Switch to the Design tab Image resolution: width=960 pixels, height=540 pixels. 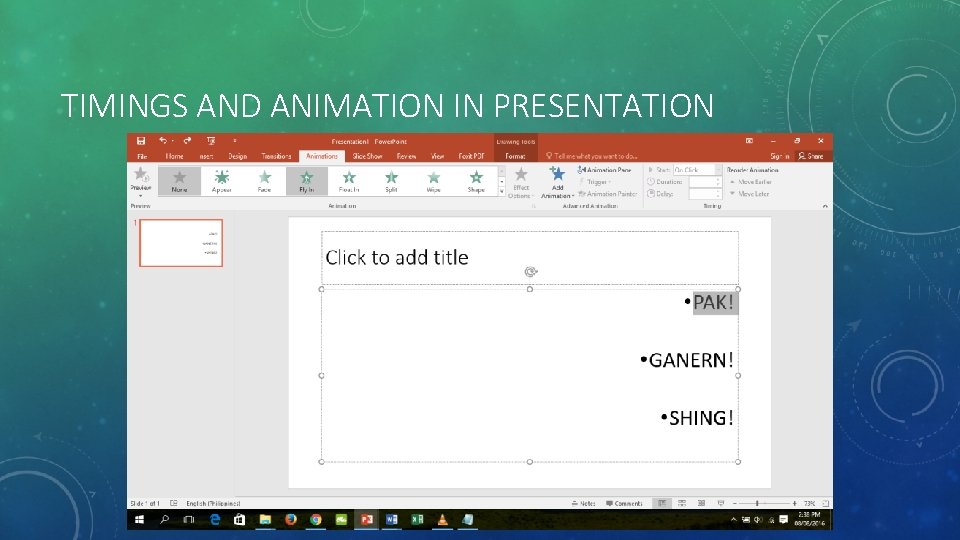click(x=238, y=157)
